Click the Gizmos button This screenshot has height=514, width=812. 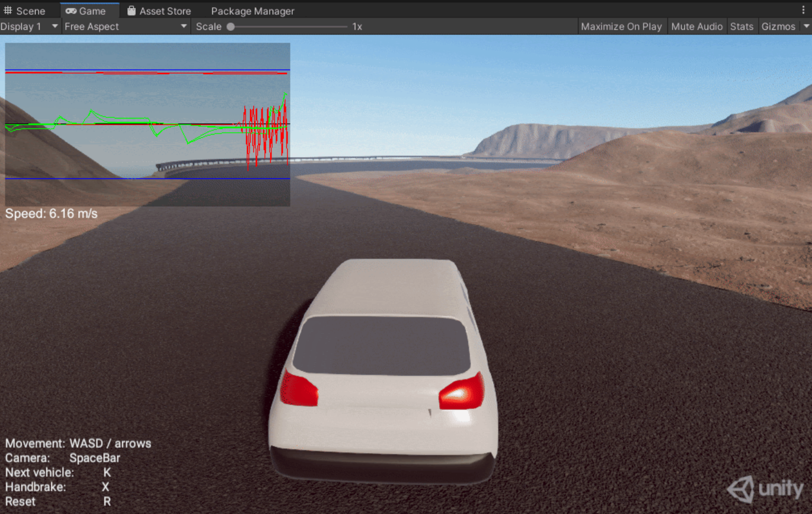click(x=778, y=27)
